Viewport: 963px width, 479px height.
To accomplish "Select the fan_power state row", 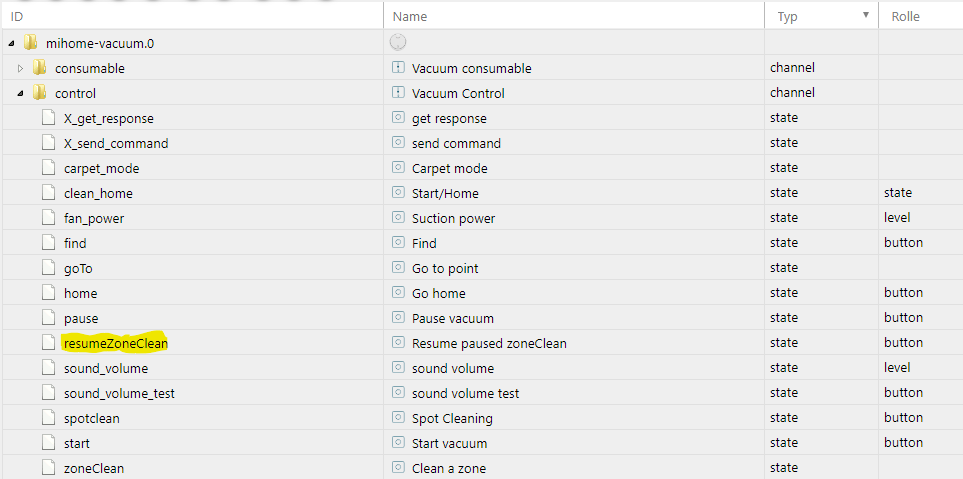I will tap(93, 218).
